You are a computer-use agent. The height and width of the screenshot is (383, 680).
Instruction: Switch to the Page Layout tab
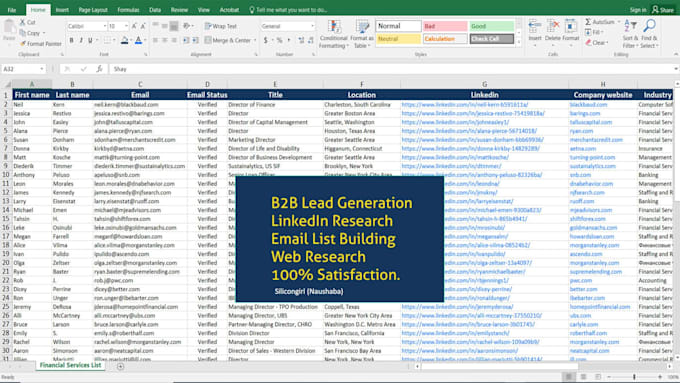point(93,10)
